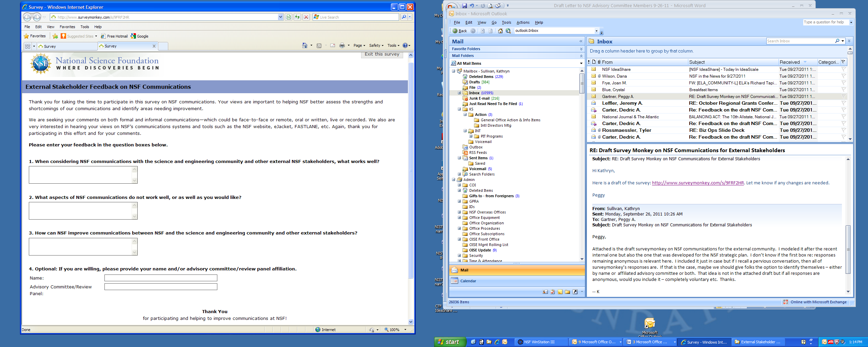Open the Page dropdown in Internet Explorer

point(359,45)
